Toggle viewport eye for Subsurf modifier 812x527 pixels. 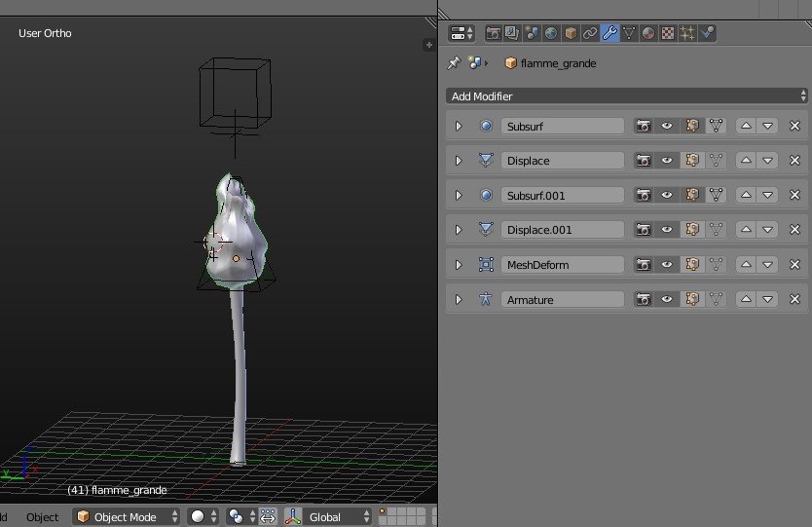[x=667, y=126]
